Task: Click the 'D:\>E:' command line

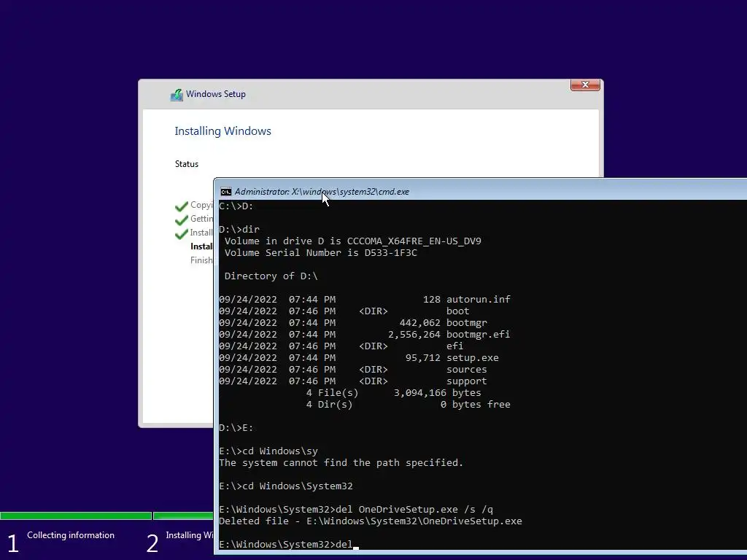Action: click(236, 427)
